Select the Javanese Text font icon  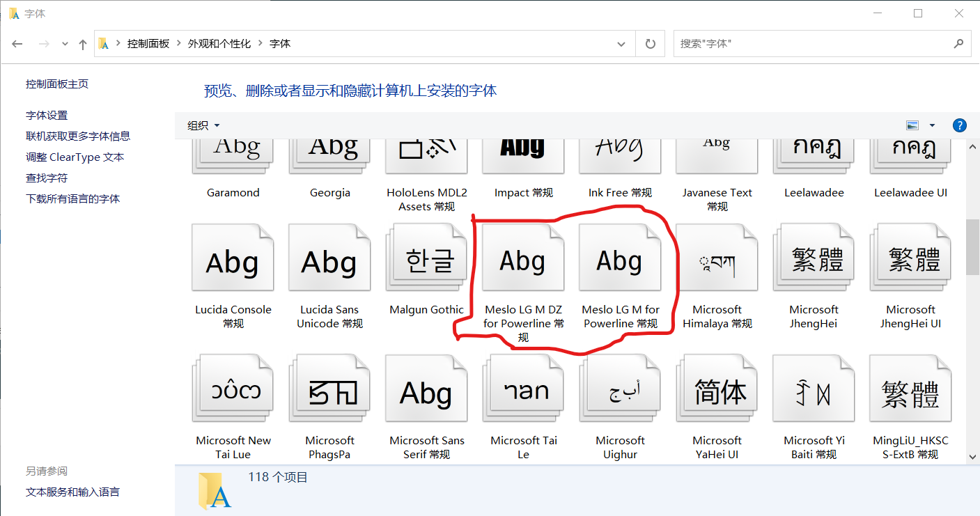point(717,157)
